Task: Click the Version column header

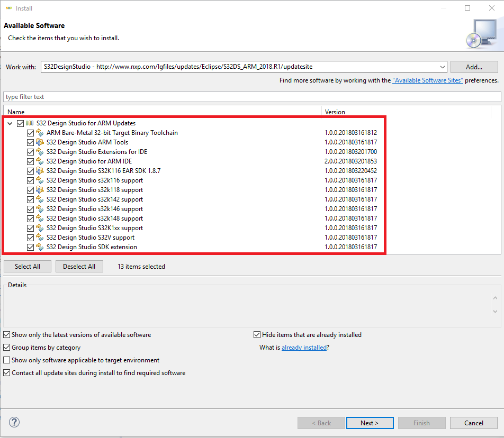Action: 406,112
